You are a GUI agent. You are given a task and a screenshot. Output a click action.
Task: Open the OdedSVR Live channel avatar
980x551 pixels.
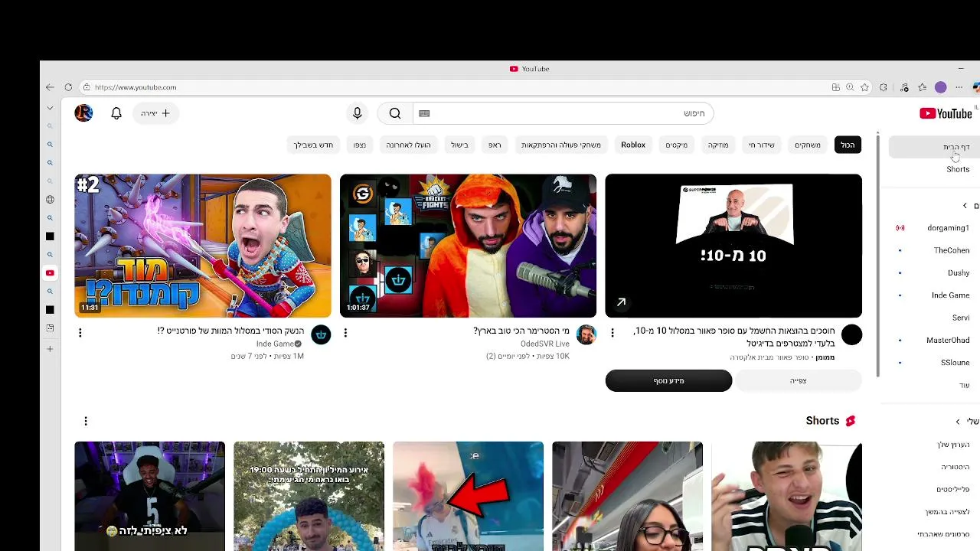(x=586, y=334)
